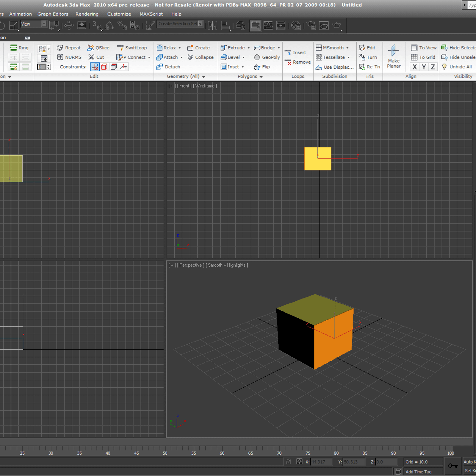Open the Graph Editors menu
Screen dimensions: 476x476
pyautogui.click(x=53, y=14)
